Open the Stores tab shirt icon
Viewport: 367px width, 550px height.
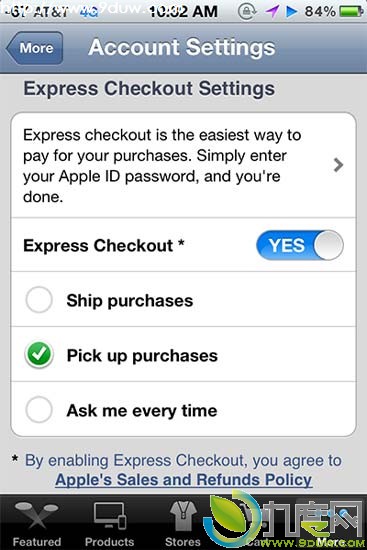183,516
